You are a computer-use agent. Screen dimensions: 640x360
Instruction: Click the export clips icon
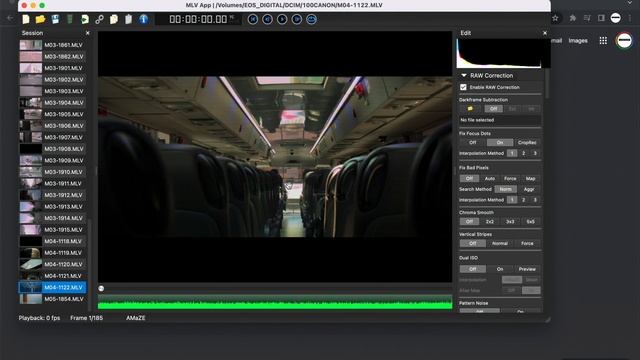pos(84,19)
